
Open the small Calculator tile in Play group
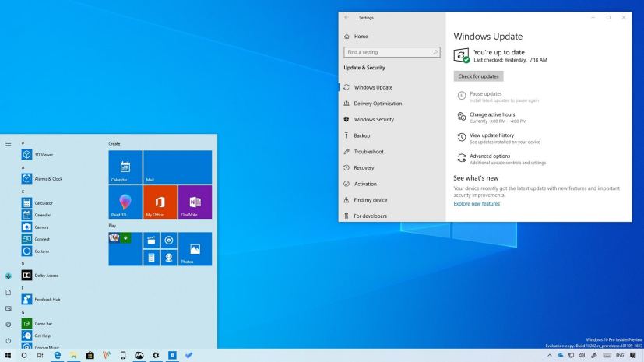tap(151, 258)
